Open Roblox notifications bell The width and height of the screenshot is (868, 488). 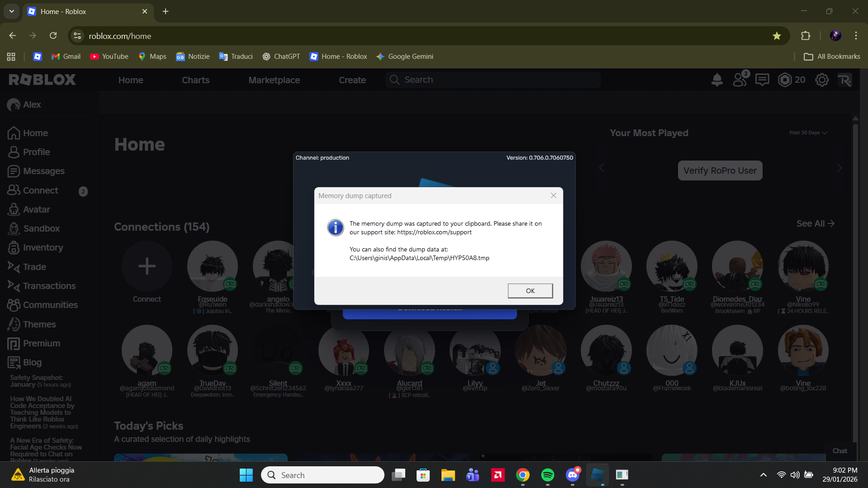tap(717, 80)
